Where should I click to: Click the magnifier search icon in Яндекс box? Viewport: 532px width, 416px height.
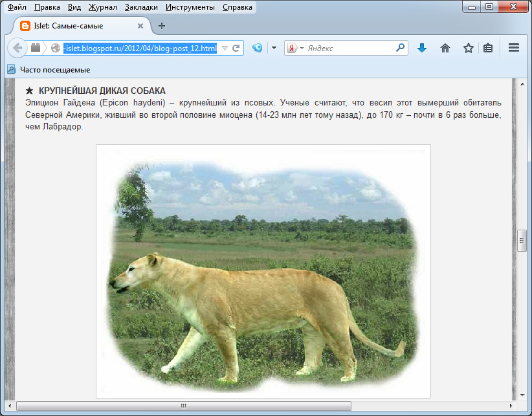(400, 48)
